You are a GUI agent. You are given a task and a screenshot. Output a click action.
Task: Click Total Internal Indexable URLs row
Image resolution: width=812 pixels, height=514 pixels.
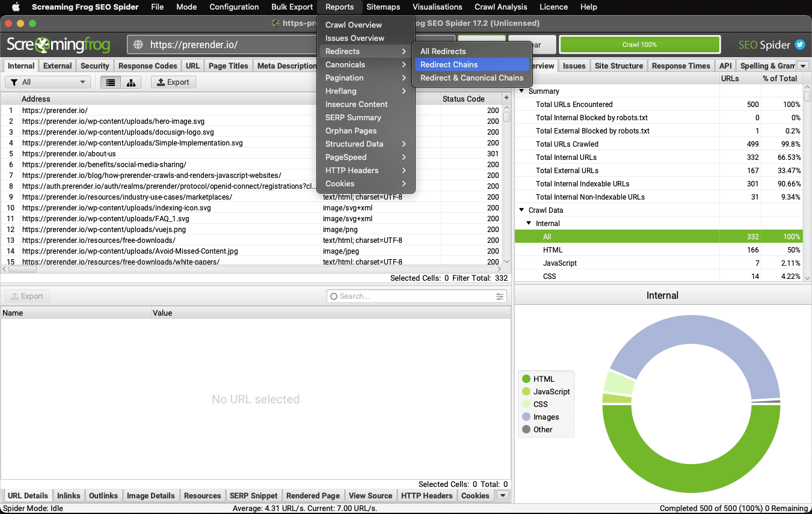(x=659, y=184)
